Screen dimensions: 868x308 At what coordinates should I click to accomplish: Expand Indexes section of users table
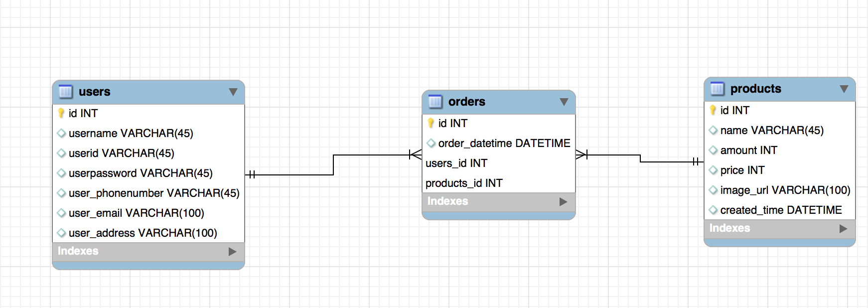[x=232, y=252]
